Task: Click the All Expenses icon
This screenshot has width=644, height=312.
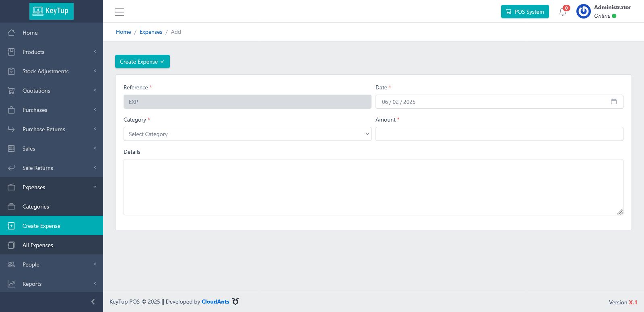Action: click(11, 245)
